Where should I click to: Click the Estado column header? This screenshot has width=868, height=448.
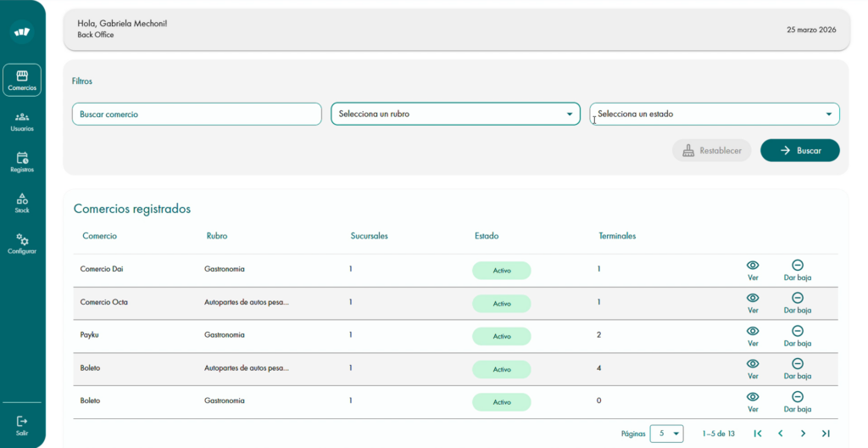pos(487,236)
